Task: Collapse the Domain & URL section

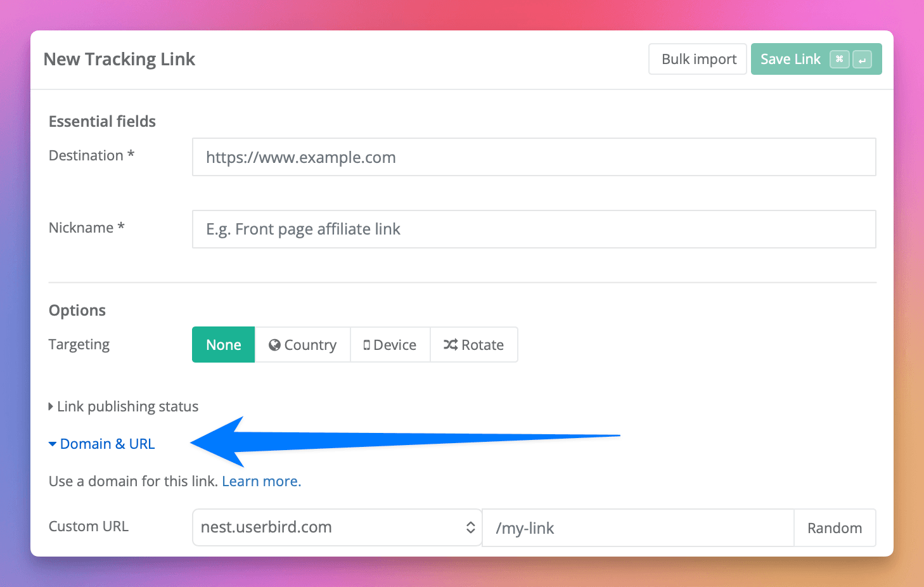Action: (106, 444)
